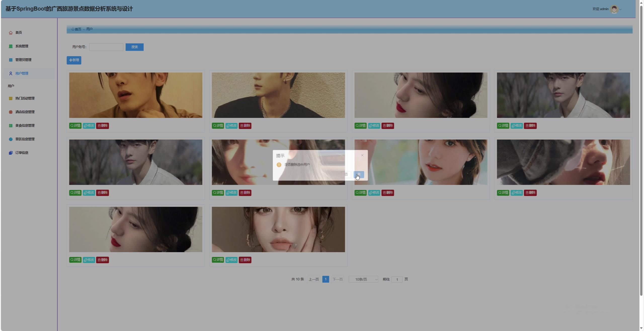Open 酒店信息管理 sidebar menu
This screenshot has width=644, height=331.
coord(25,112)
